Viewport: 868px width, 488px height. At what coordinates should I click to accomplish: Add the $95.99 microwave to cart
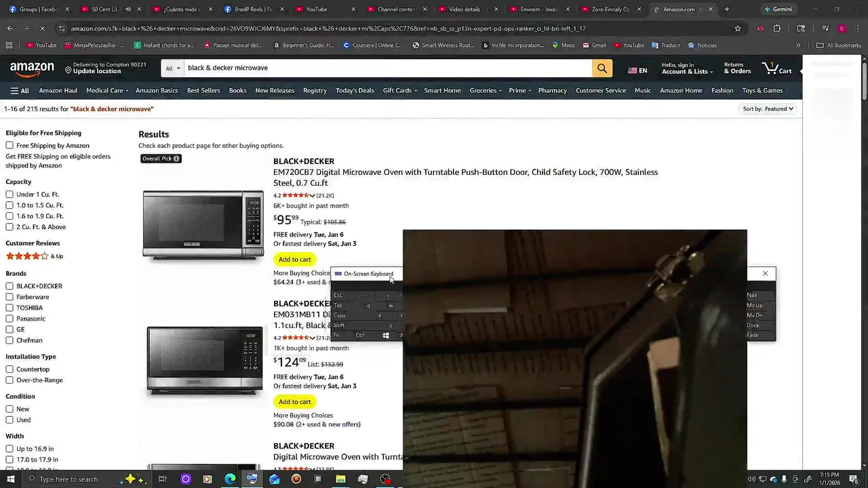point(294,260)
